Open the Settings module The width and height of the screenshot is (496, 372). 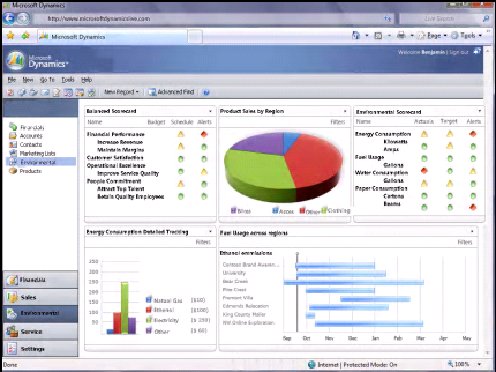[40, 349]
